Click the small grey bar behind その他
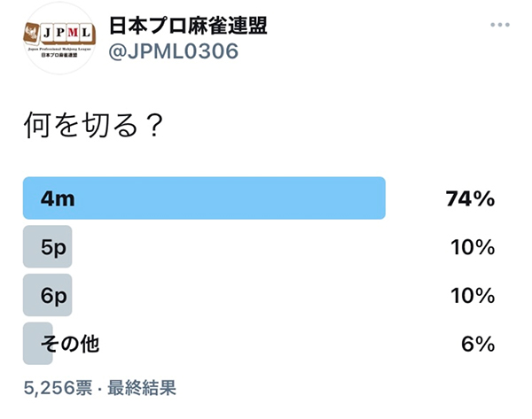The image size is (532, 419). click(x=37, y=344)
